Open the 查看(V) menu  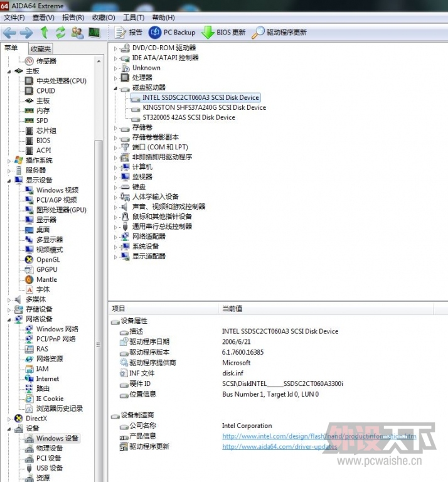(44, 18)
